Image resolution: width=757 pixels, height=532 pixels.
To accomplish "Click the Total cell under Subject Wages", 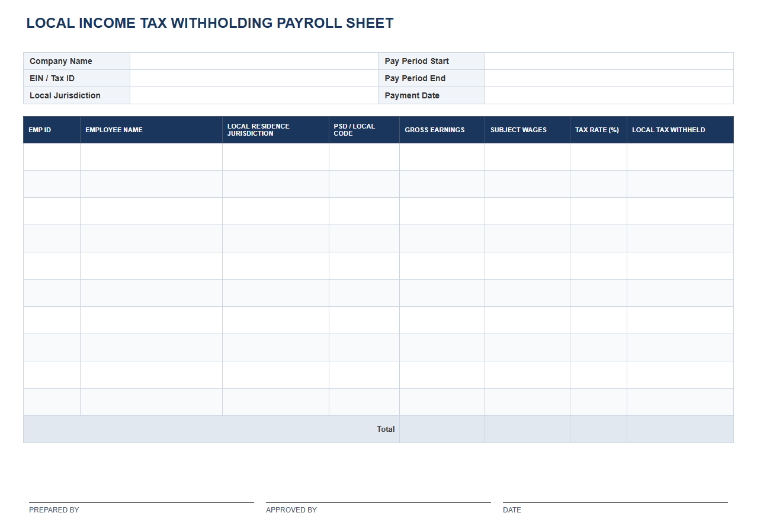I will [x=527, y=429].
